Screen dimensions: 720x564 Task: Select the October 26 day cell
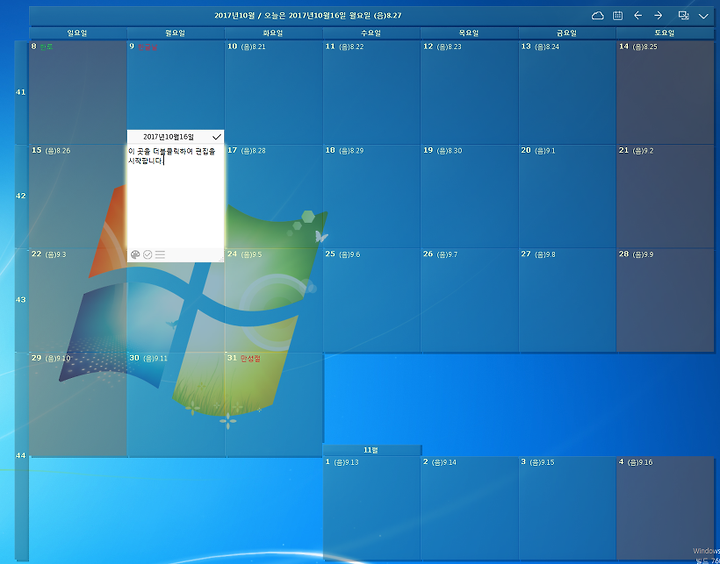[x=469, y=300]
